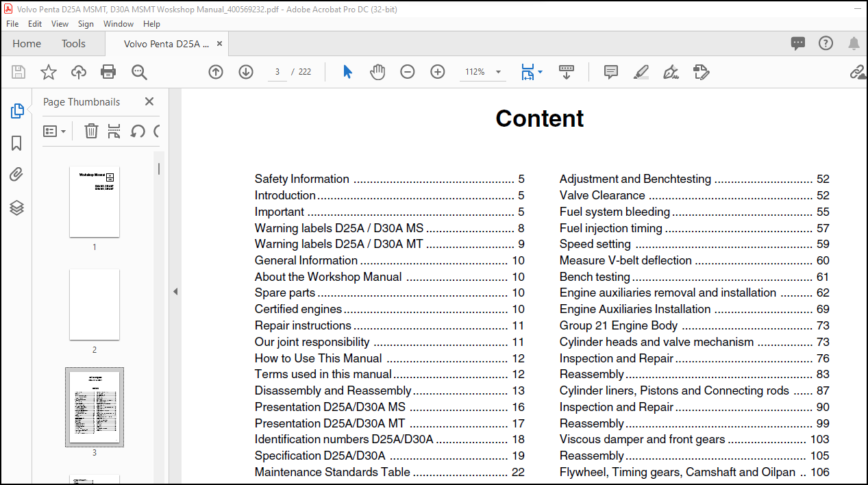Image resolution: width=868 pixels, height=485 pixels.
Task: Open the Help menu
Action: coord(151,23)
